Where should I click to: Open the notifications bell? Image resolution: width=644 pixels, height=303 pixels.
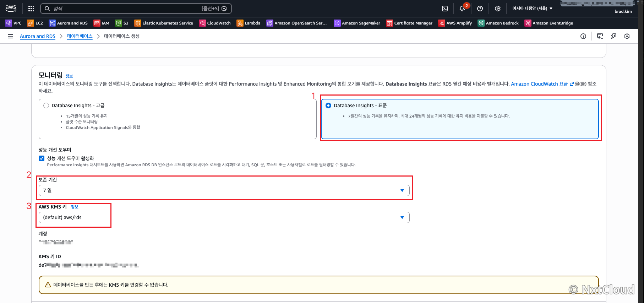pos(462,9)
